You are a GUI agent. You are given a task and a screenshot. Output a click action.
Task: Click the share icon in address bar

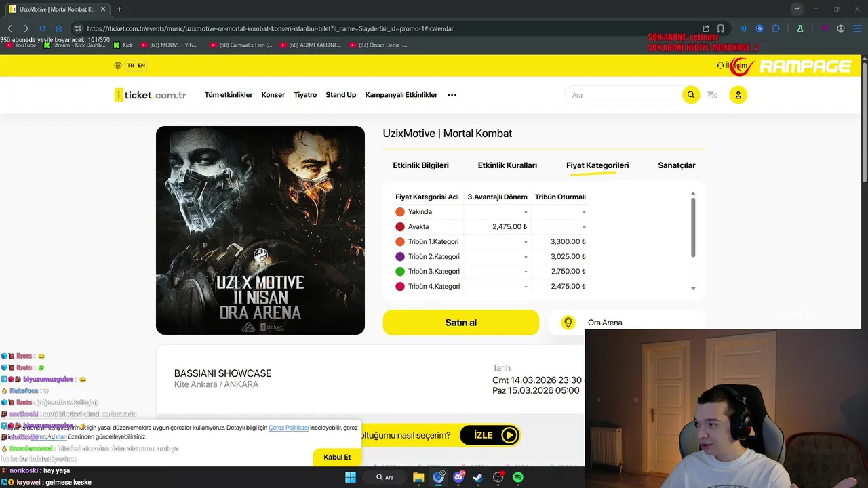(706, 28)
